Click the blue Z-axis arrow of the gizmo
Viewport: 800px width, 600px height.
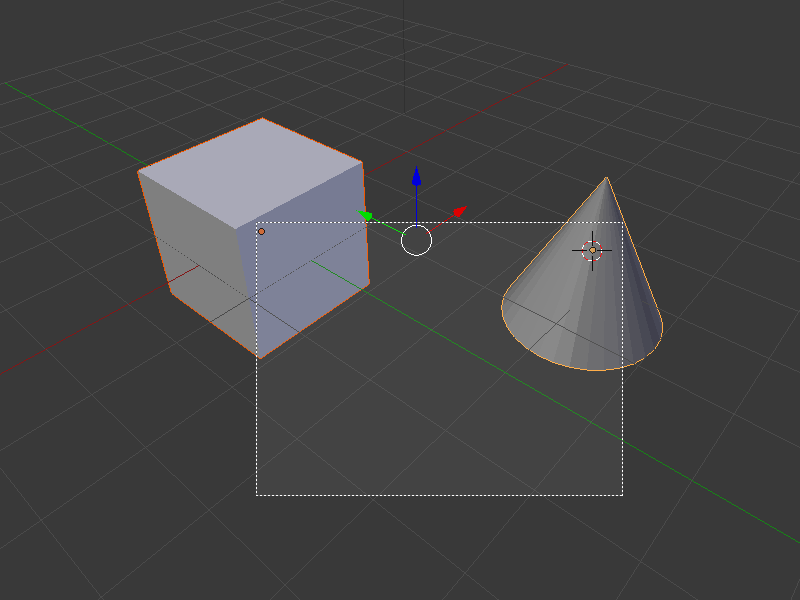417,177
